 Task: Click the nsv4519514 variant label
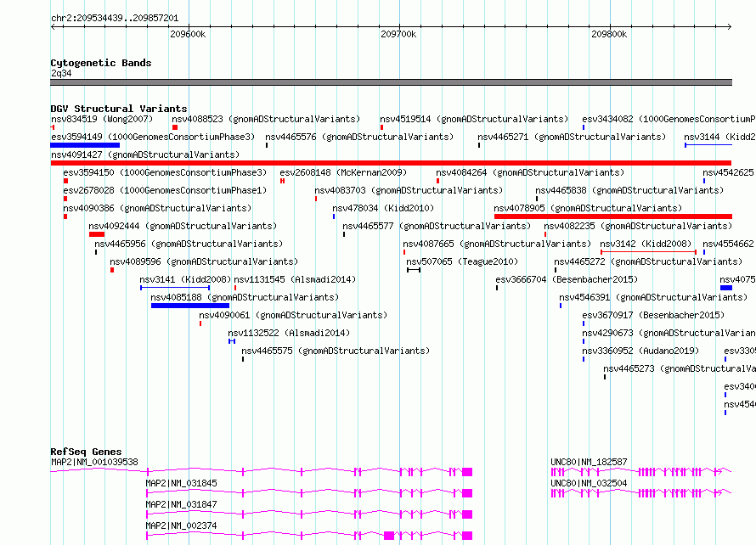pyautogui.click(x=474, y=119)
